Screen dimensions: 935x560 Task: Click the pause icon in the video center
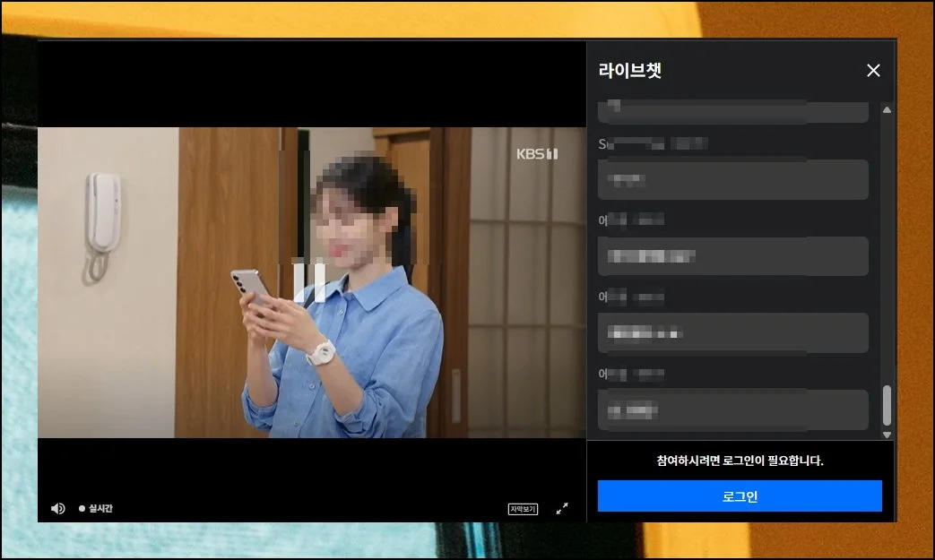pyautogui.click(x=309, y=281)
